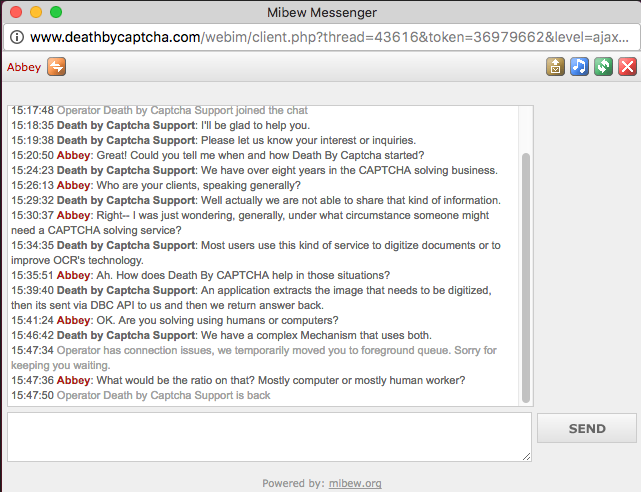Click the resize grip of message box

point(527,457)
